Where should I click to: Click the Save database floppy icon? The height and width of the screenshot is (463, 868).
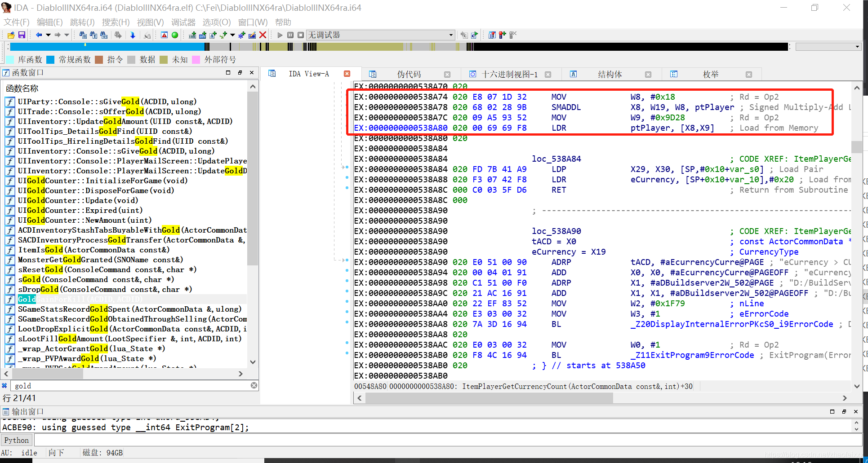pyautogui.click(x=22, y=35)
